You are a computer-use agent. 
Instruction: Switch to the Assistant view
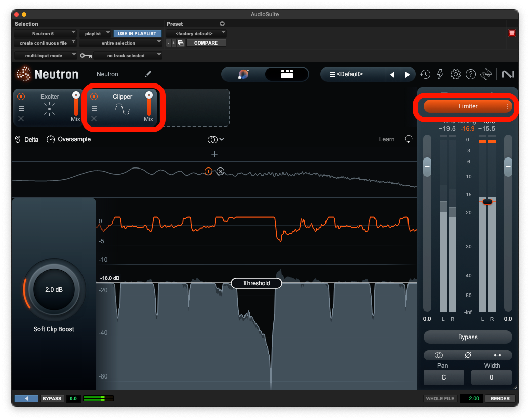click(243, 74)
